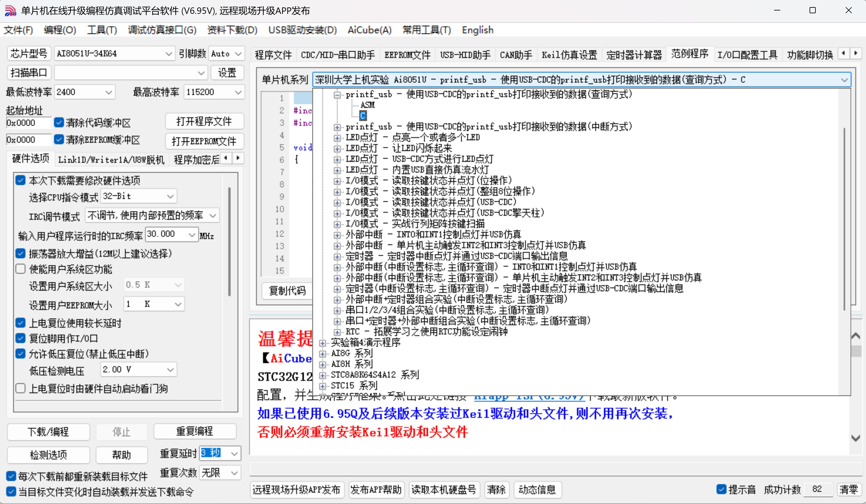Click down arrow of message panel scrollbar
Screen dimensions: 866x504
click(x=856, y=438)
